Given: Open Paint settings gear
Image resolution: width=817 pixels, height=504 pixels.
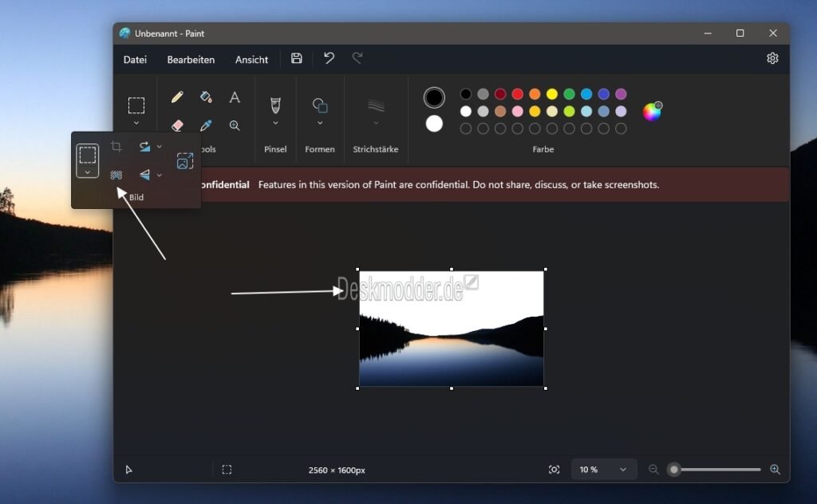Looking at the screenshot, I should (x=772, y=58).
